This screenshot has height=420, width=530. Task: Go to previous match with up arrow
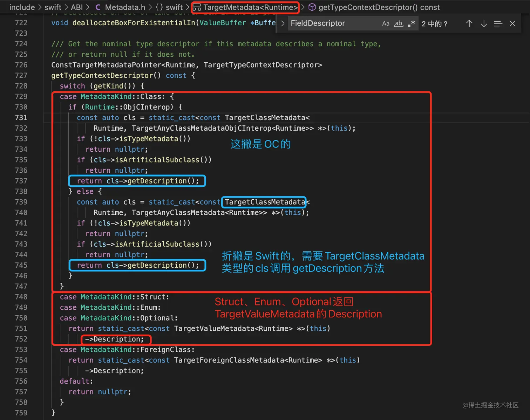click(469, 23)
